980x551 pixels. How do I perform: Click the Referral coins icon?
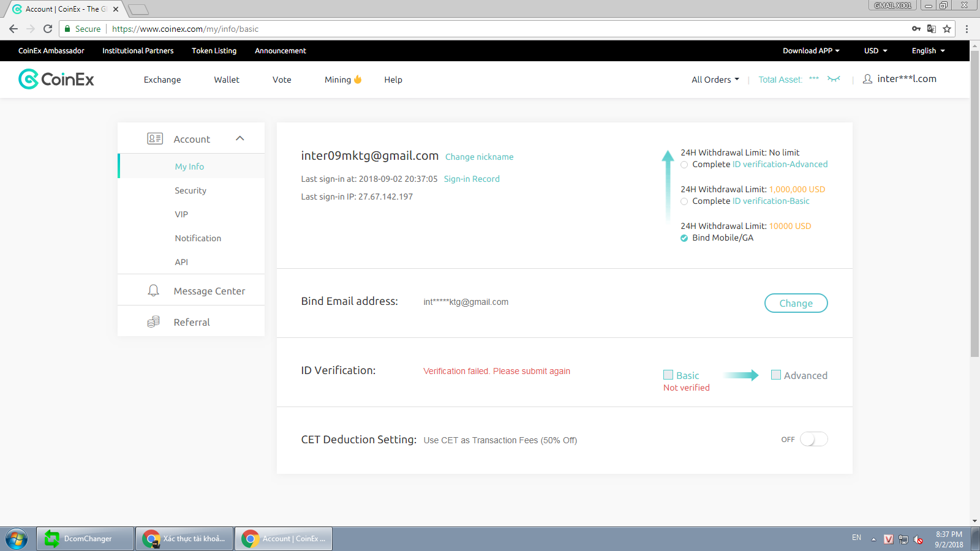[x=154, y=322]
